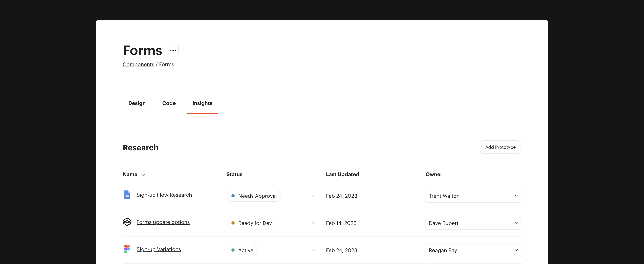Open the Trent Walton owner dropdown
Screen dimensions: 644x264
(473, 196)
